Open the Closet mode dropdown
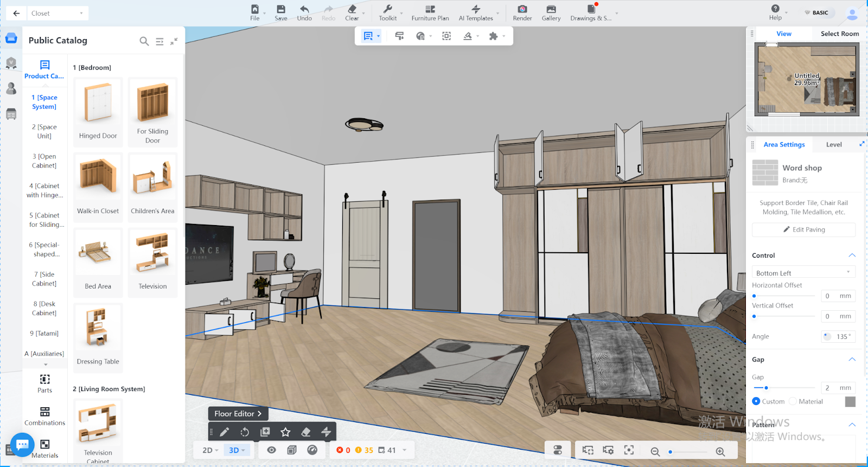868x467 pixels. click(x=58, y=14)
